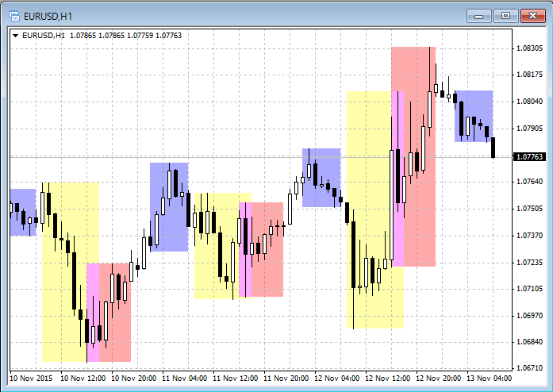Click the 1.08040 price scale label

pos(529,102)
